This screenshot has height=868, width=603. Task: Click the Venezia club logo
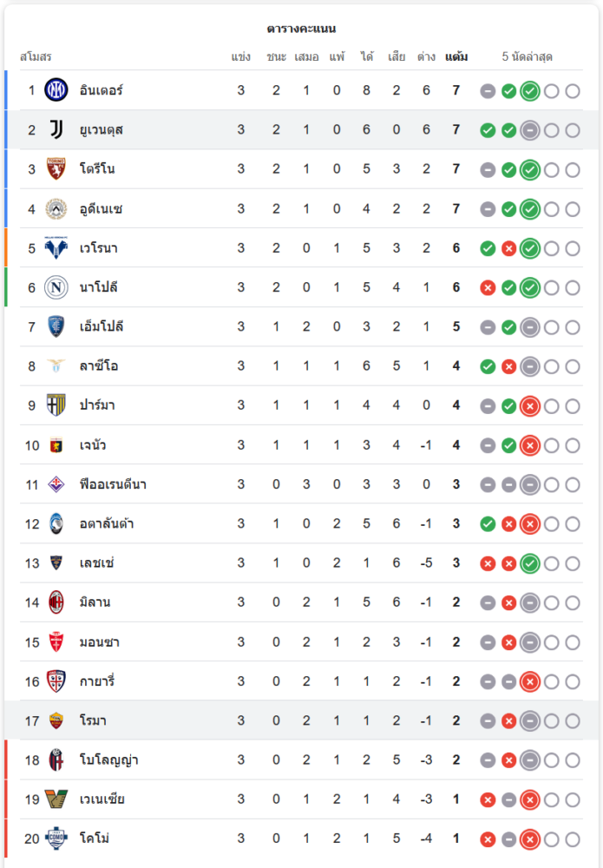click(x=56, y=799)
